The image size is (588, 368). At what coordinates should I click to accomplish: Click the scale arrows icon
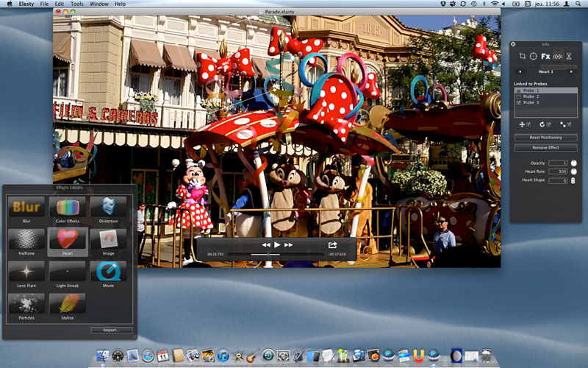[562, 124]
